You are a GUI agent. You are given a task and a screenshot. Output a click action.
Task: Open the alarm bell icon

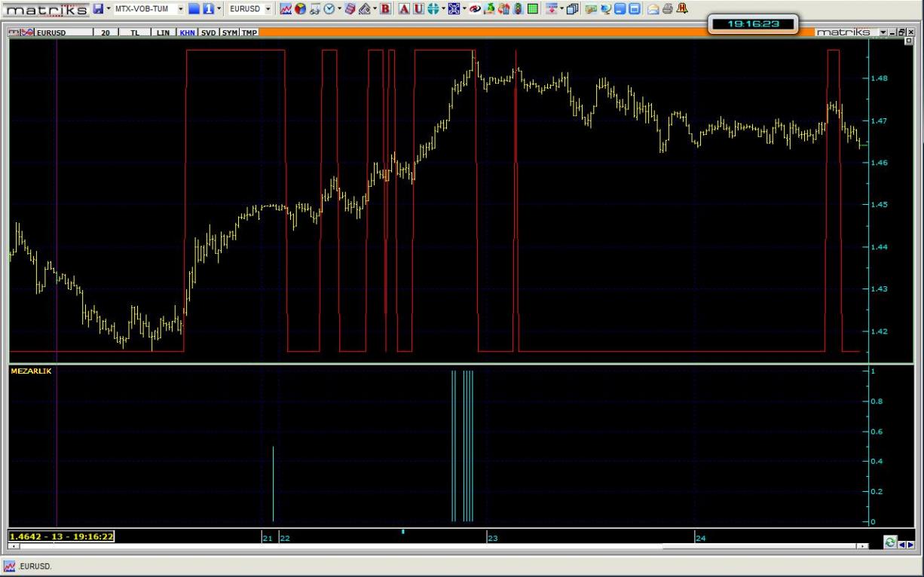(682, 9)
